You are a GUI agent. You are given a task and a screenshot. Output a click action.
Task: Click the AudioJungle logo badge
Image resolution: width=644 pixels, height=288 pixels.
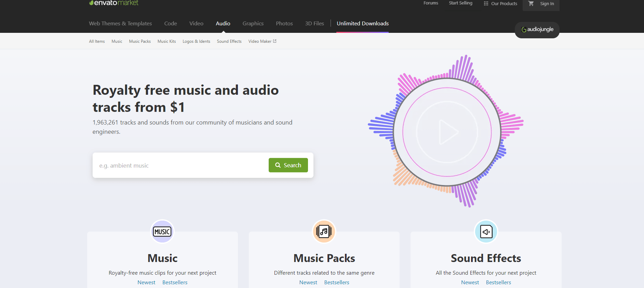tap(537, 30)
